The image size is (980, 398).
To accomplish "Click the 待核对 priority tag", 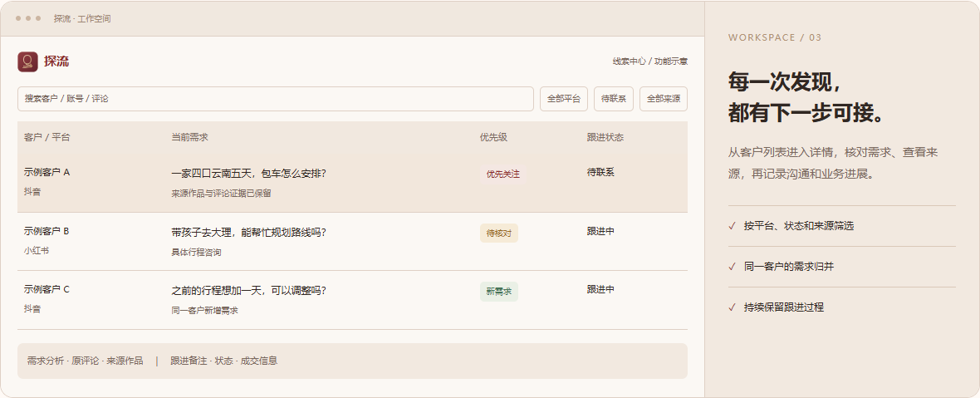I will 499,233.
